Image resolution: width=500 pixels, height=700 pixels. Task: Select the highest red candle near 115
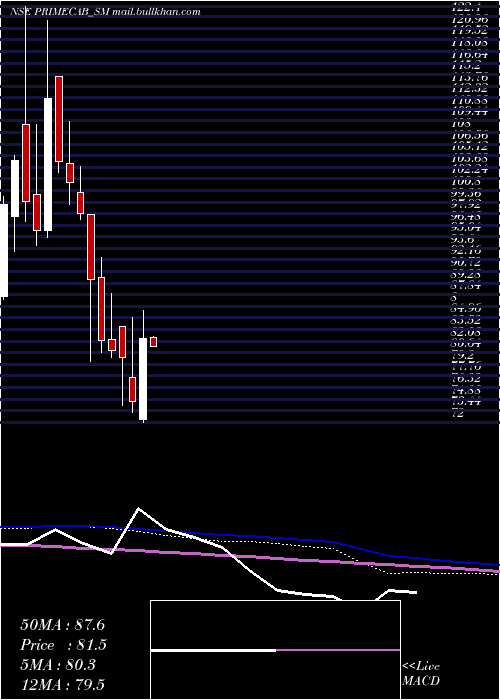59,119
